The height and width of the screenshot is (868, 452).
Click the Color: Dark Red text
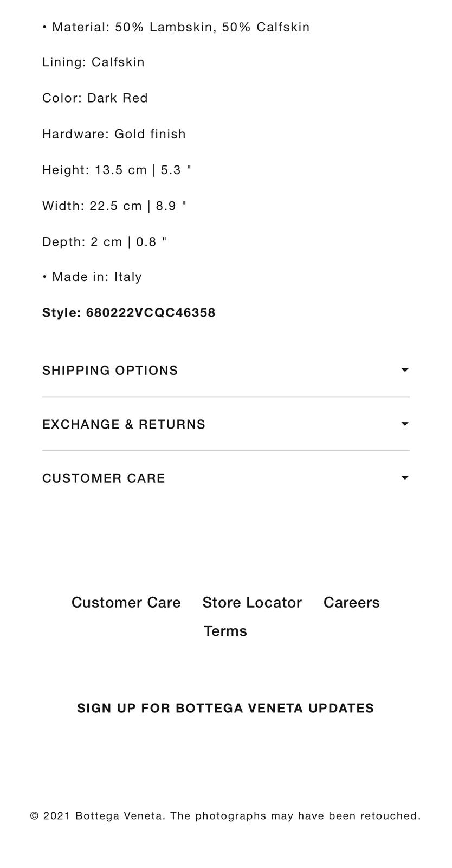click(95, 98)
